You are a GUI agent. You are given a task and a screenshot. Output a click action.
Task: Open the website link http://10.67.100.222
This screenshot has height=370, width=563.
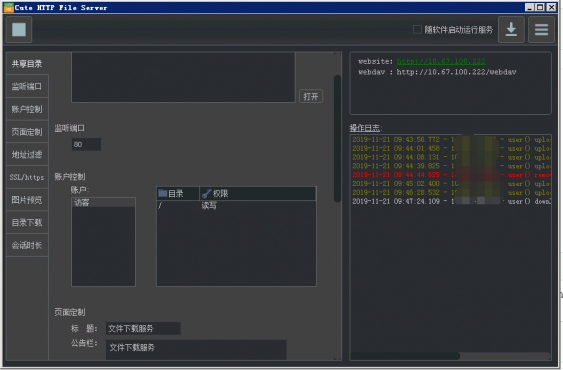(441, 61)
